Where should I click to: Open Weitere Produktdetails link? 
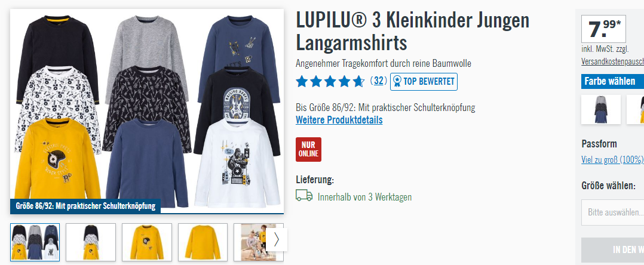point(339,120)
